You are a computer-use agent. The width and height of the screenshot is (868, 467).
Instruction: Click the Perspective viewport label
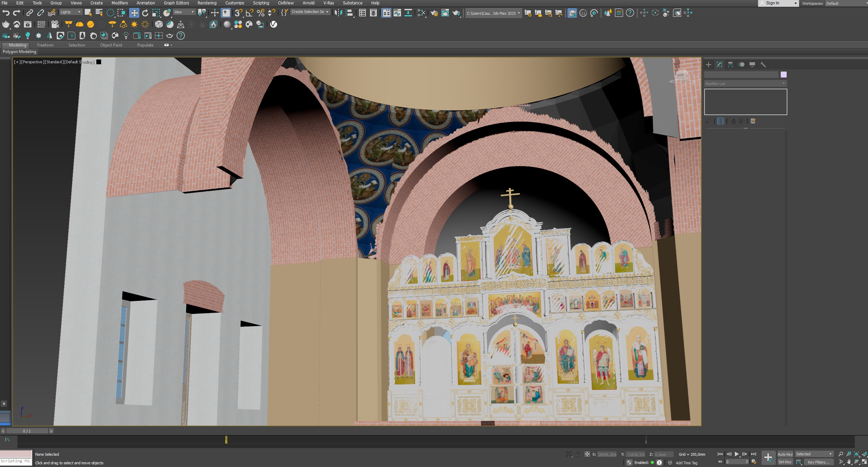click(32, 62)
